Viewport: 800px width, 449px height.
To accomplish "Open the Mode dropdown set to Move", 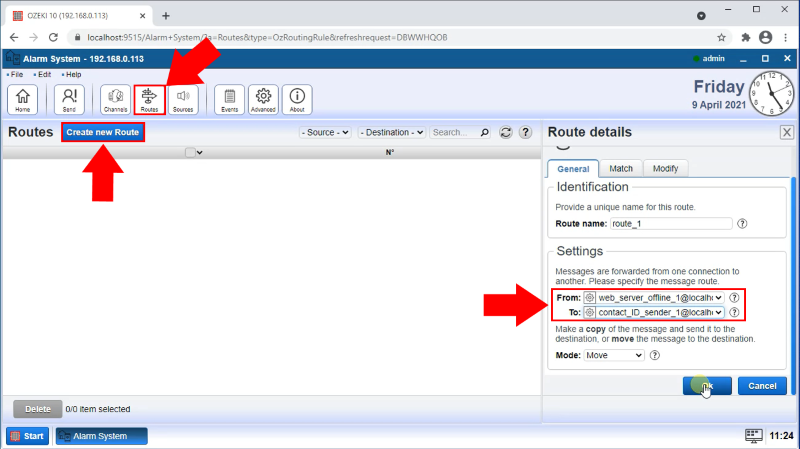I will click(x=614, y=355).
